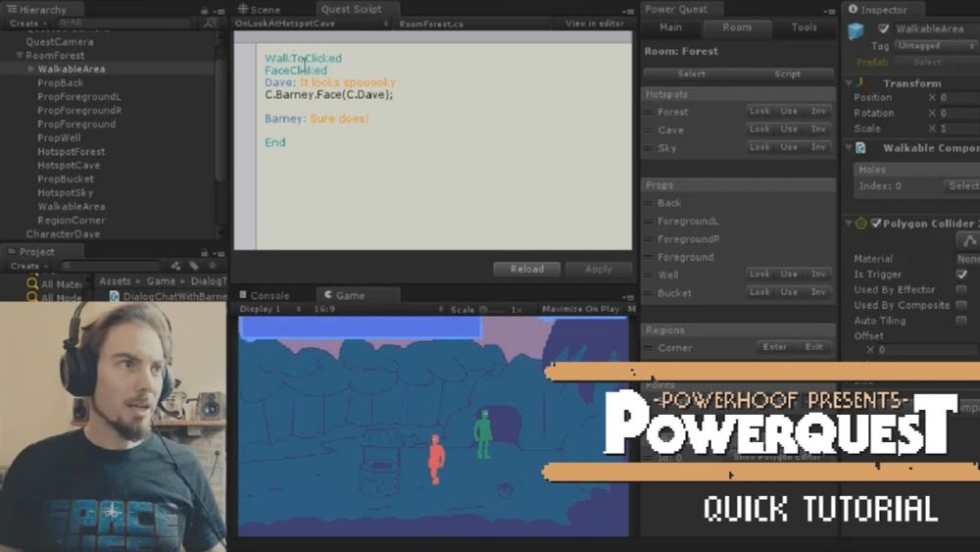Toggle the Used By Effector checkbox

pyautogui.click(x=961, y=289)
